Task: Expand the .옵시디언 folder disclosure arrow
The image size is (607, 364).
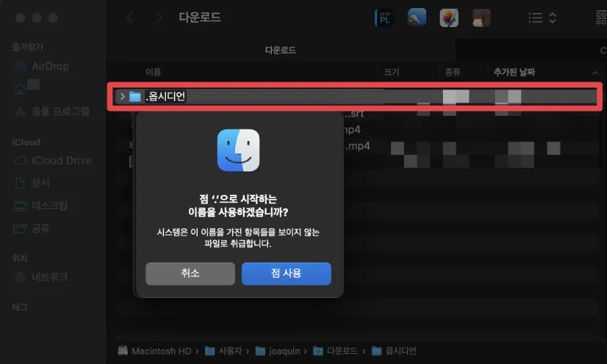Action: [x=122, y=96]
